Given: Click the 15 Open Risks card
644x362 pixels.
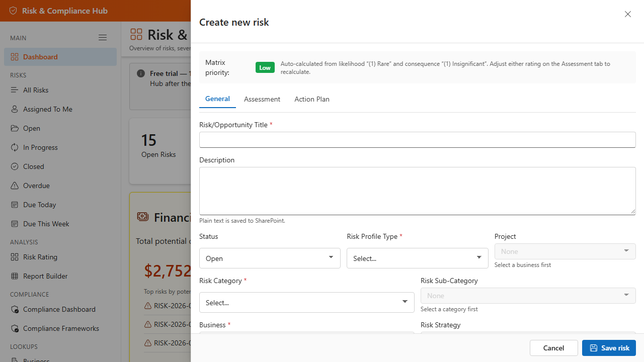Looking at the screenshot, I should point(160,151).
